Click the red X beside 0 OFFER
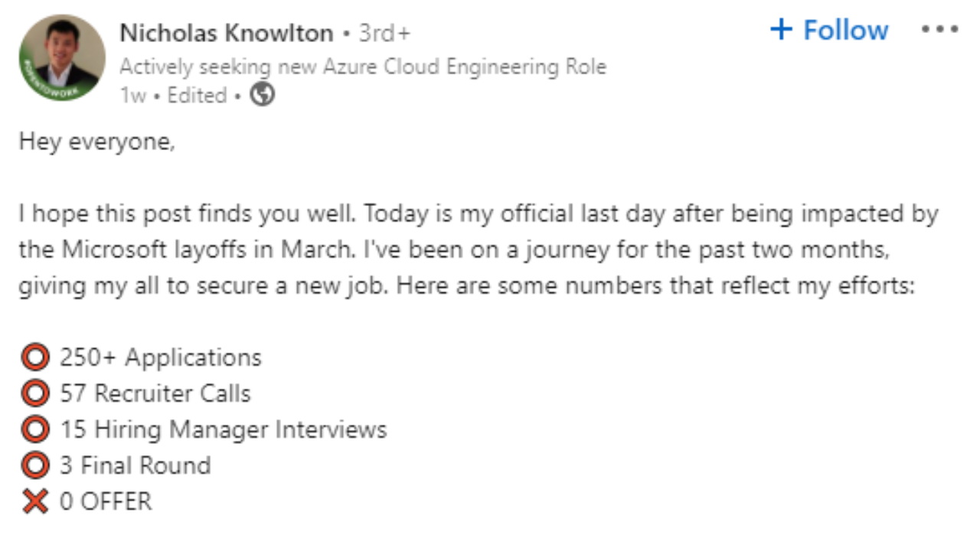This screenshot has width=980, height=551. tap(35, 501)
